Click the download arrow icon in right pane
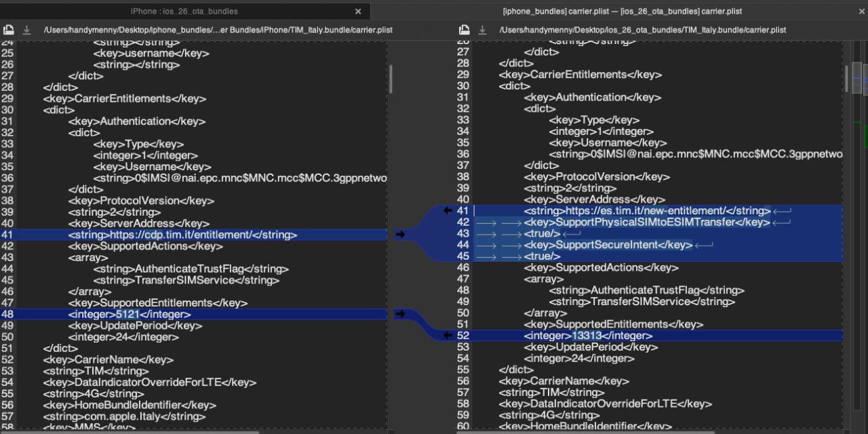The image size is (868, 434). click(482, 30)
